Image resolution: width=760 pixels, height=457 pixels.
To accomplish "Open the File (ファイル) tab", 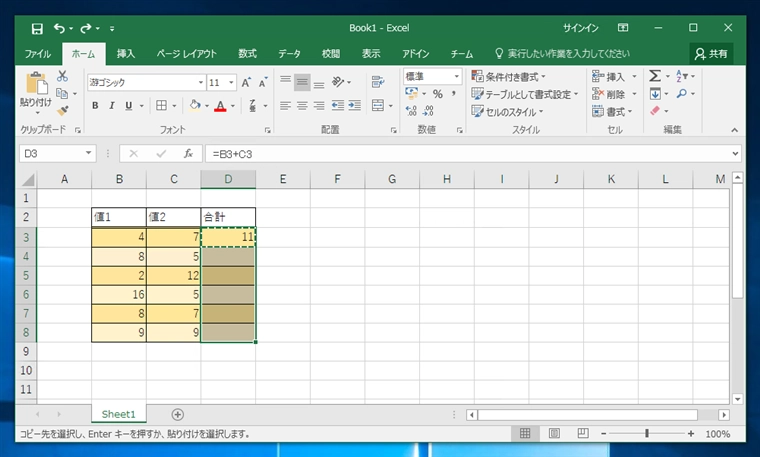I will coord(38,54).
